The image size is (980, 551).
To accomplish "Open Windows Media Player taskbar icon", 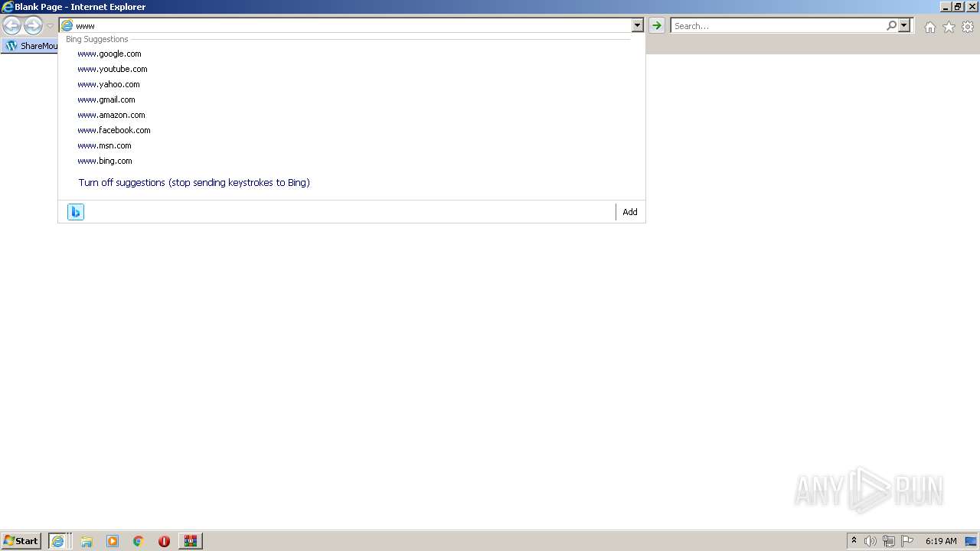I will (113, 541).
